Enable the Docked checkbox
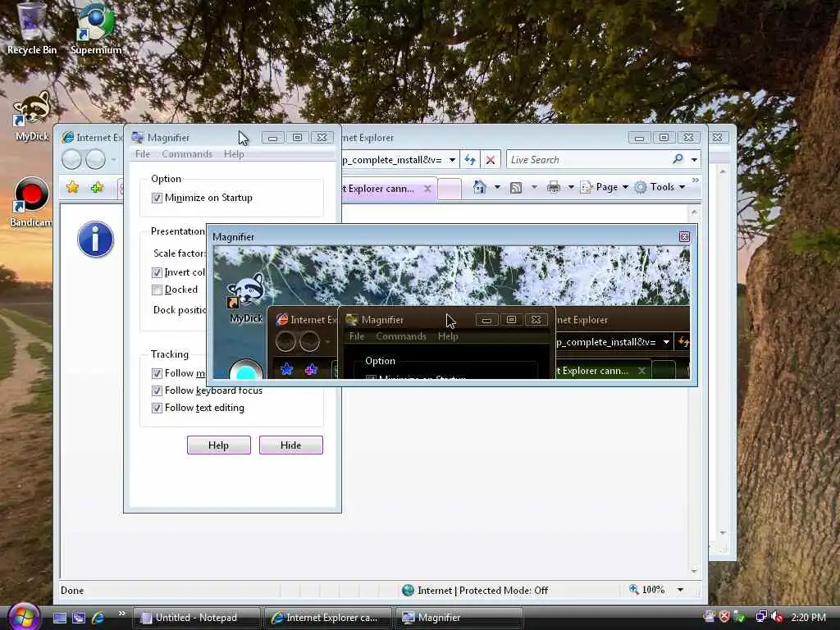The height and width of the screenshot is (630, 840). [x=157, y=290]
